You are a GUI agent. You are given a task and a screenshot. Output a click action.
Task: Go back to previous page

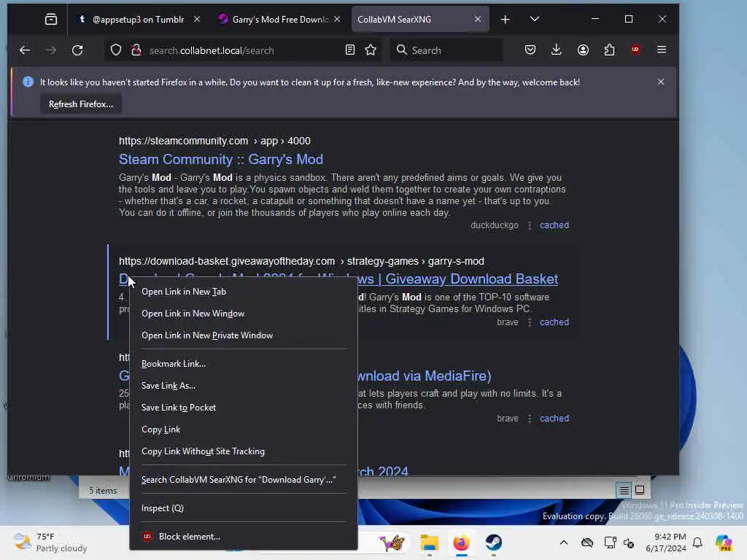(x=25, y=50)
